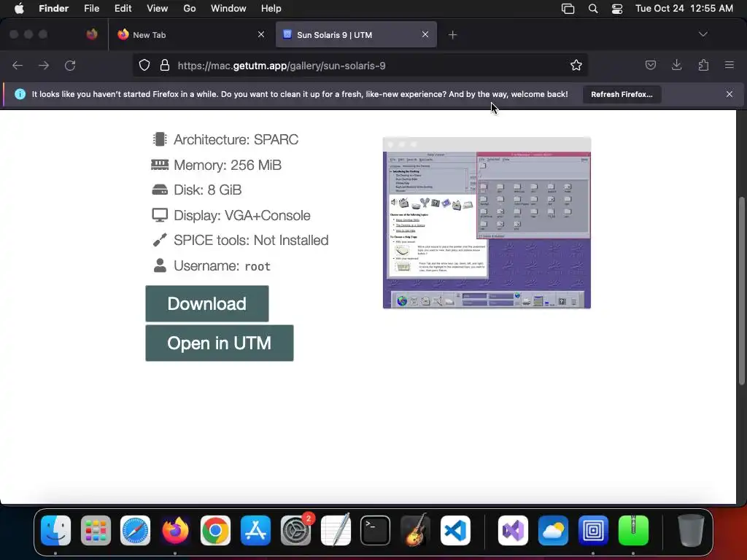Screen dimensions: 747x560
Task: Switch to the New Tab tab
Action: pos(190,34)
